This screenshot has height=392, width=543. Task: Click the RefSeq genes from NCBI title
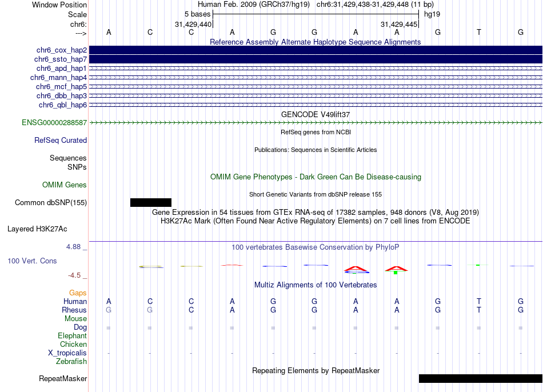coord(316,132)
